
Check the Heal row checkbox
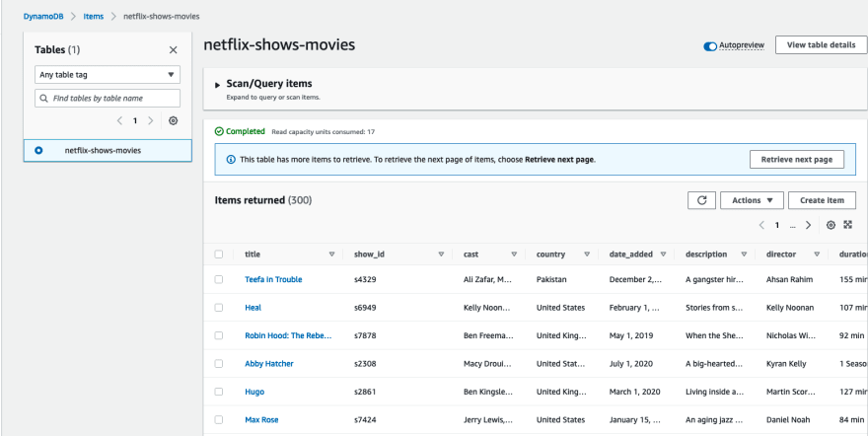coord(219,308)
